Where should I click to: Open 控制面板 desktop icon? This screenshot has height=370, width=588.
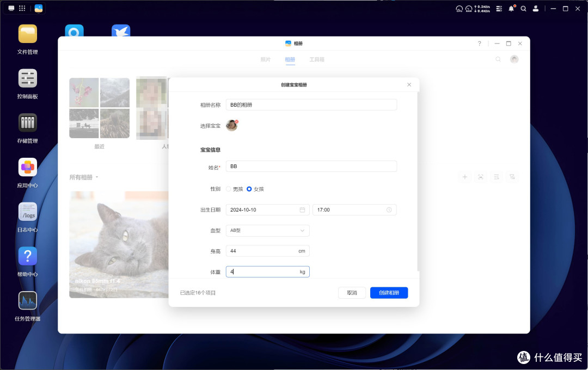coord(27,78)
